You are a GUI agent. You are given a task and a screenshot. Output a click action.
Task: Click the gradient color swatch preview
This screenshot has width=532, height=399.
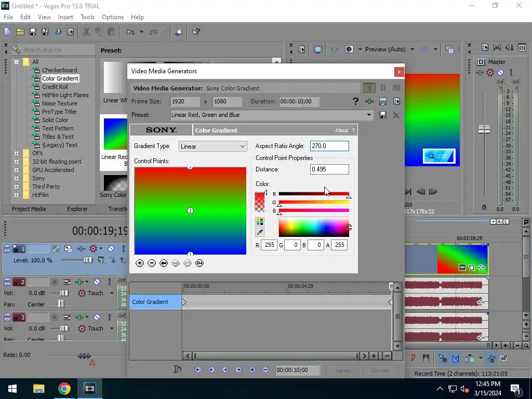[260, 202]
